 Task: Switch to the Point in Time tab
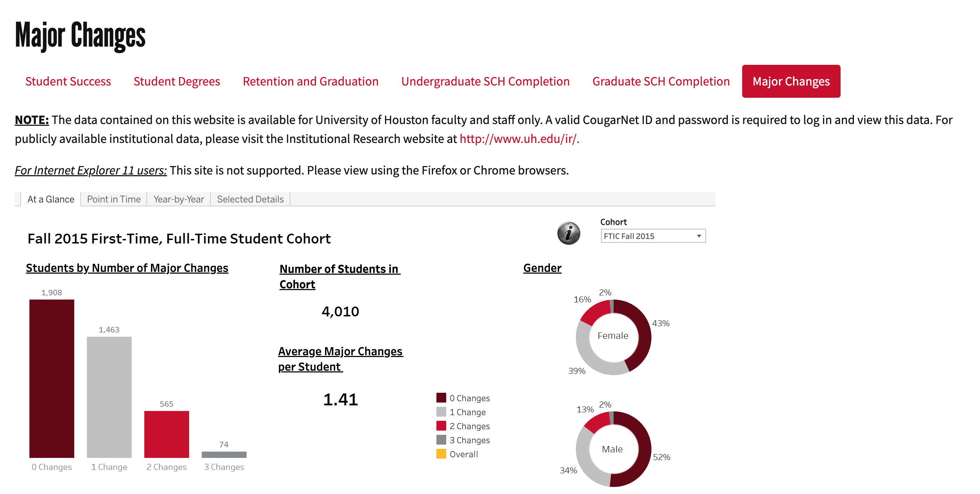(x=113, y=199)
